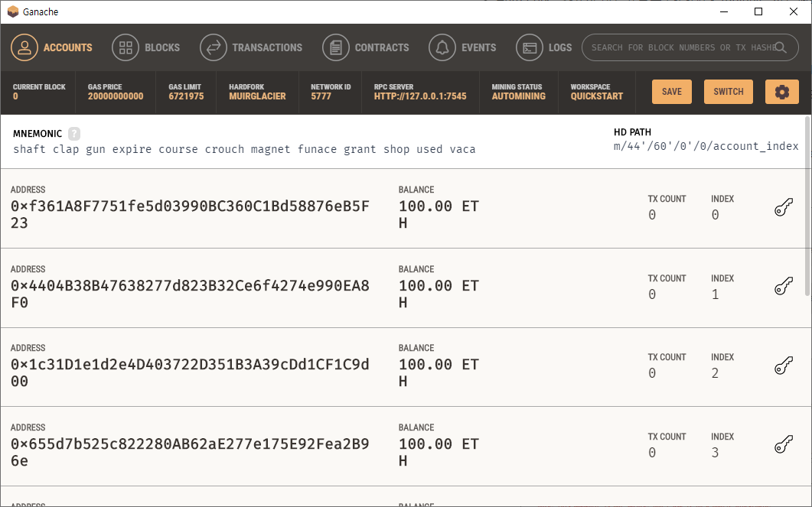
Task: Click the search magnifier icon
Action: tap(781, 47)
